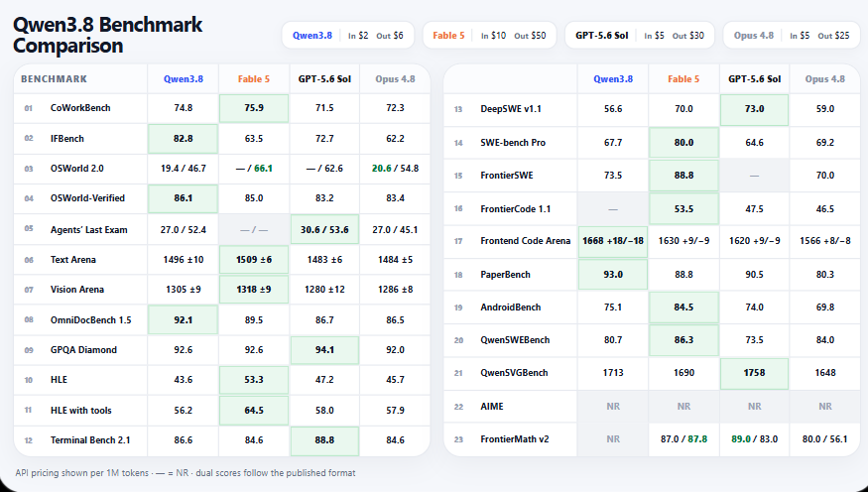The width and height of the screenshot is (868, 492).
Task: Click the Terminal Bench 2.1 row label
Action: point(90,440)
